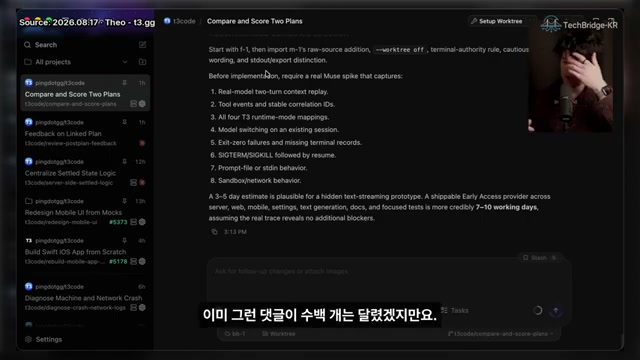Click the server icon on Build Swift iOS App row

click(x=133, y=262)
